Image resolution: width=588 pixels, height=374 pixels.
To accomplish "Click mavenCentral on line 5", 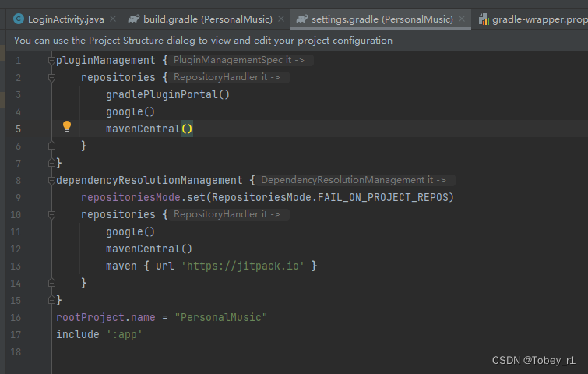I will (x=143, y=129).
